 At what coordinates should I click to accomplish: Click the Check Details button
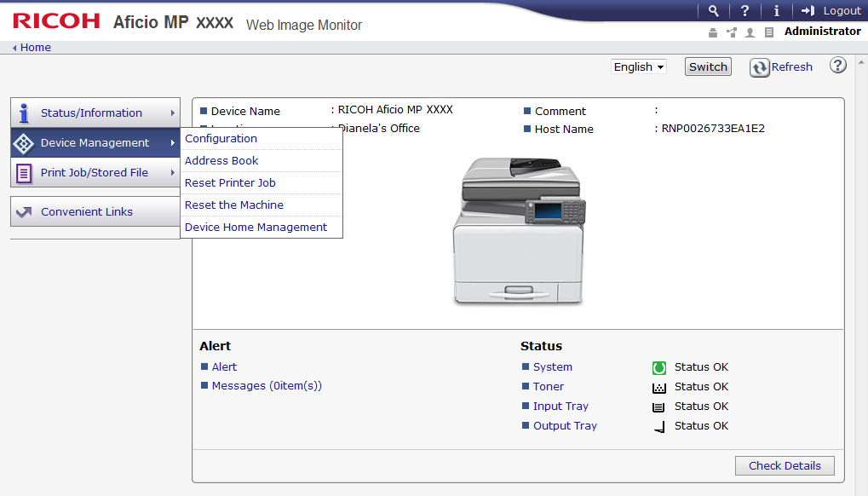click(785, 466)
